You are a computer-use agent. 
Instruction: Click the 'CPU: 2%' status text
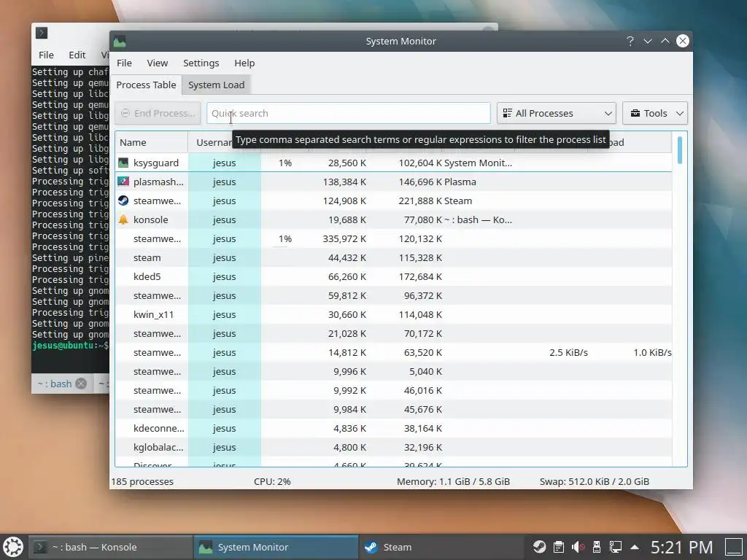(272, 481)
